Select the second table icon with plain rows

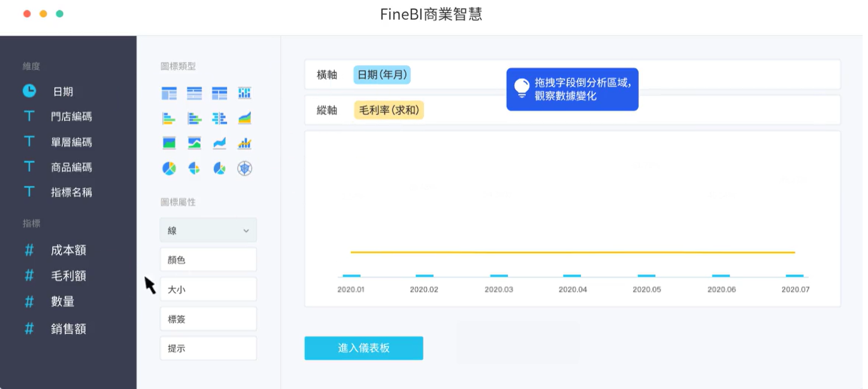point(194,93)
